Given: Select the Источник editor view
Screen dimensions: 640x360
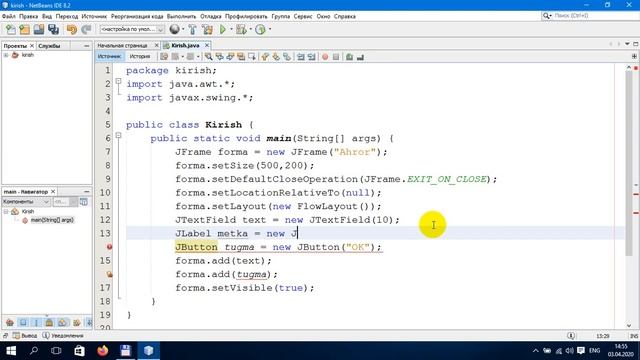Looking at the screenshot, I should point(109,57).
